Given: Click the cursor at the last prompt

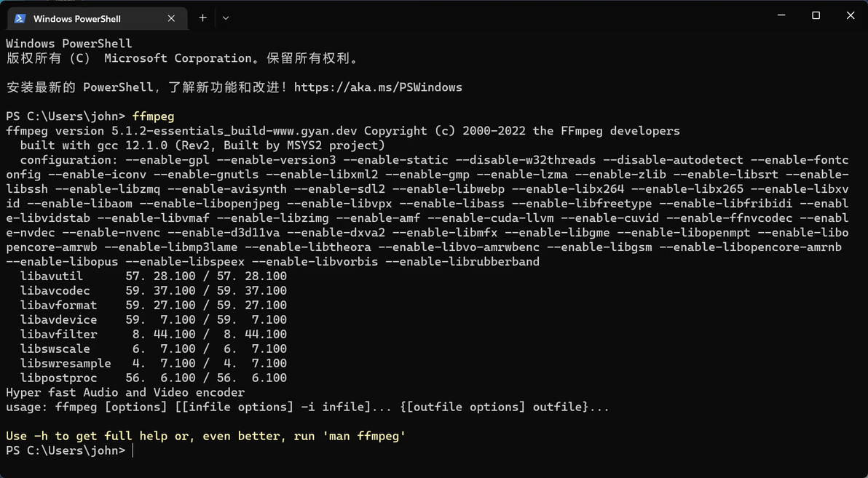Looking at the screenshot, I should click(x=133, y=451).
